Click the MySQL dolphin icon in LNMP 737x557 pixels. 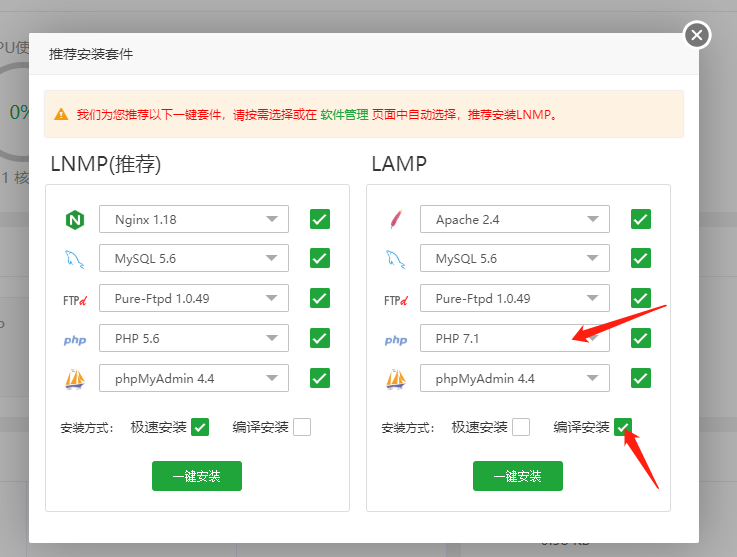tap(74, 259)
